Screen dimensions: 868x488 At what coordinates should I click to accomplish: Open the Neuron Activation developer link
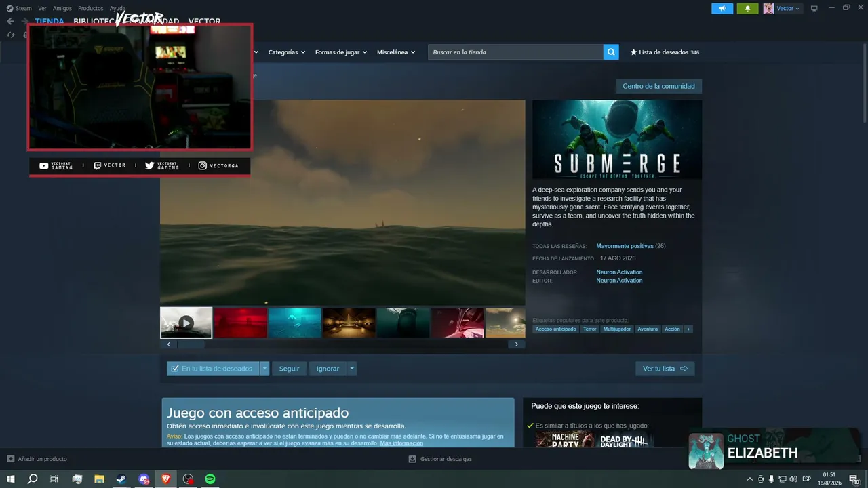tap(619, 272)
